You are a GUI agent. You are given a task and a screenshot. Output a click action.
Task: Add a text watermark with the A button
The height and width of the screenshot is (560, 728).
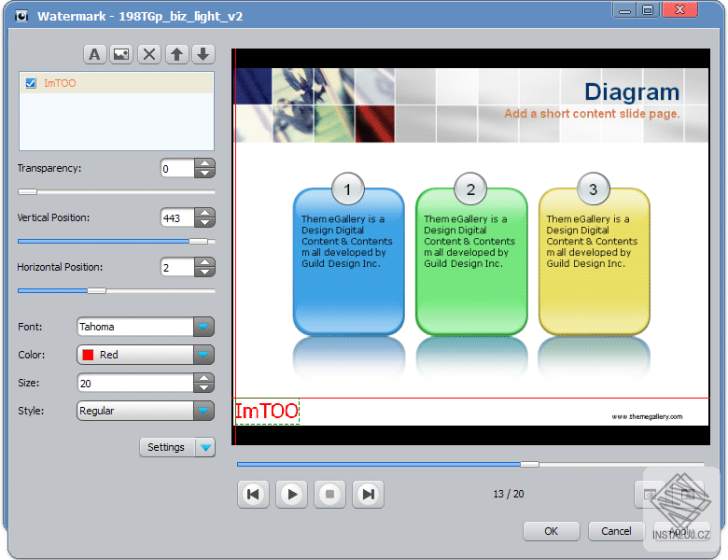click(94, 54)
